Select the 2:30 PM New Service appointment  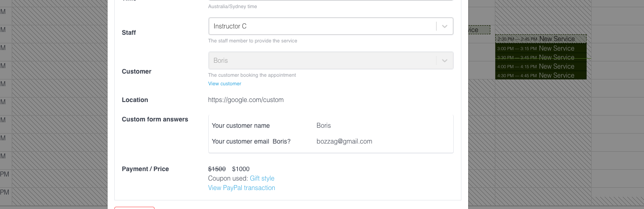click(x=541, y=39)
